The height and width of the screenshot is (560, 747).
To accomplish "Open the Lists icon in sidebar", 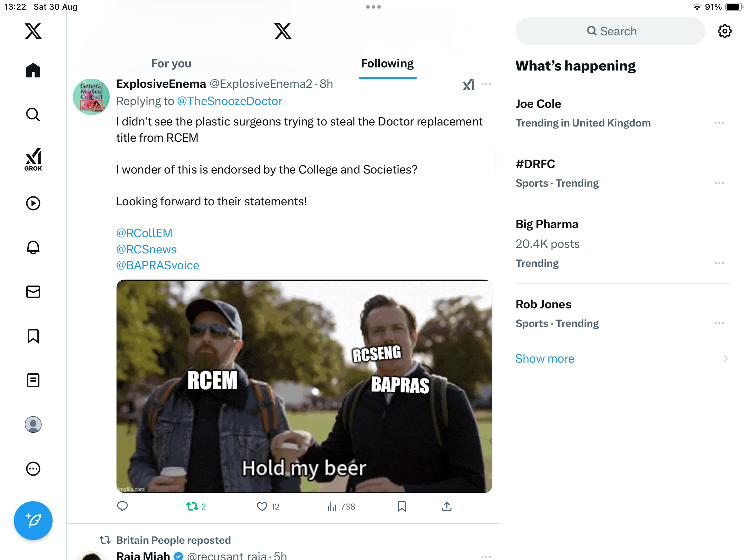I will click(x=33, y=380).
